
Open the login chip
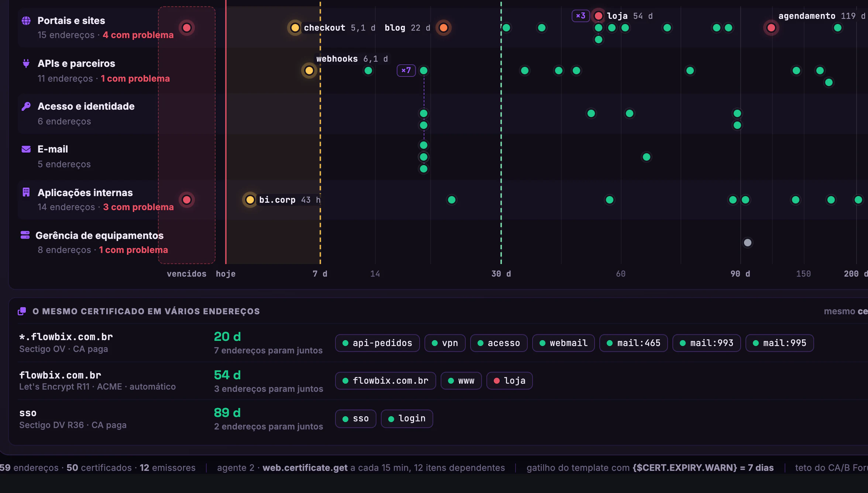(407, 418)
